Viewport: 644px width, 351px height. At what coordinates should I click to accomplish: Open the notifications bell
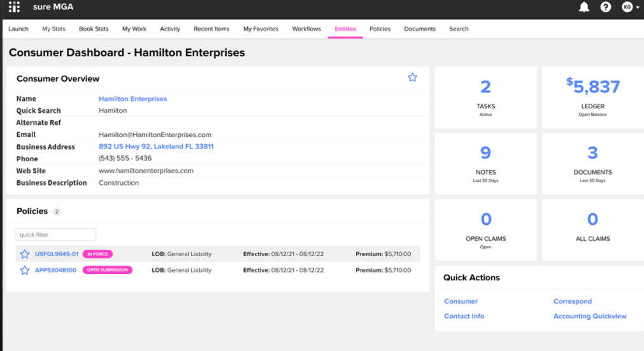(583, 7)
